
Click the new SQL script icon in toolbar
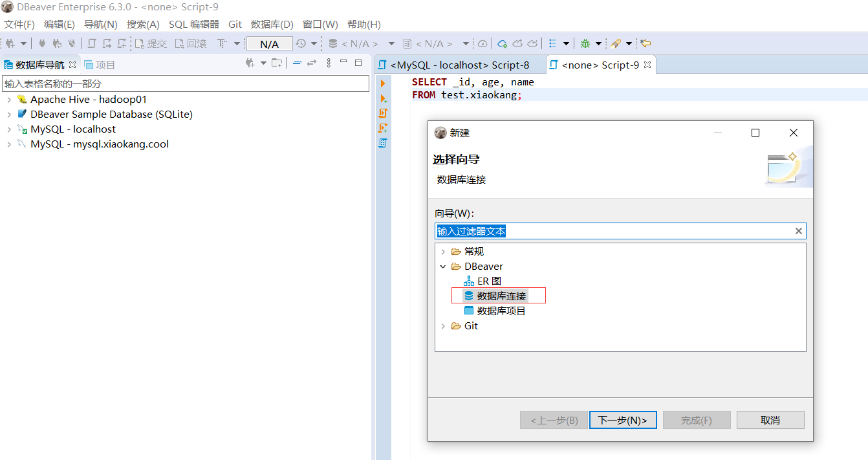click(122, 43)
